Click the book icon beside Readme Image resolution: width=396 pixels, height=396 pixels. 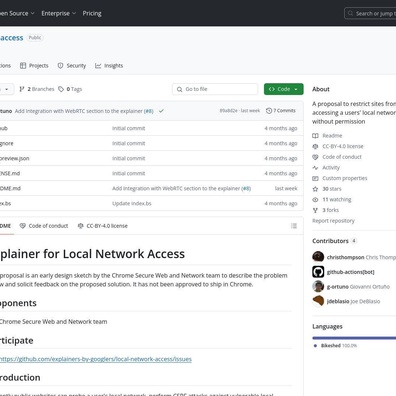click(x=315, y=136)
